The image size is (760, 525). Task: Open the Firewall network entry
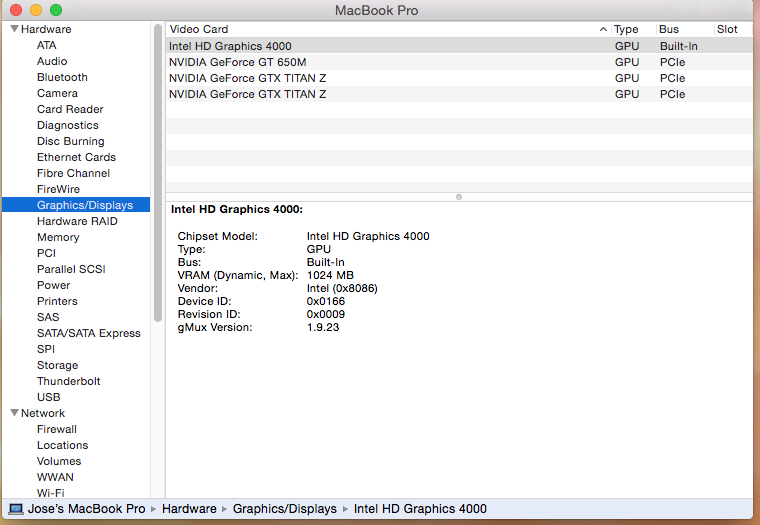coord(57,429)
